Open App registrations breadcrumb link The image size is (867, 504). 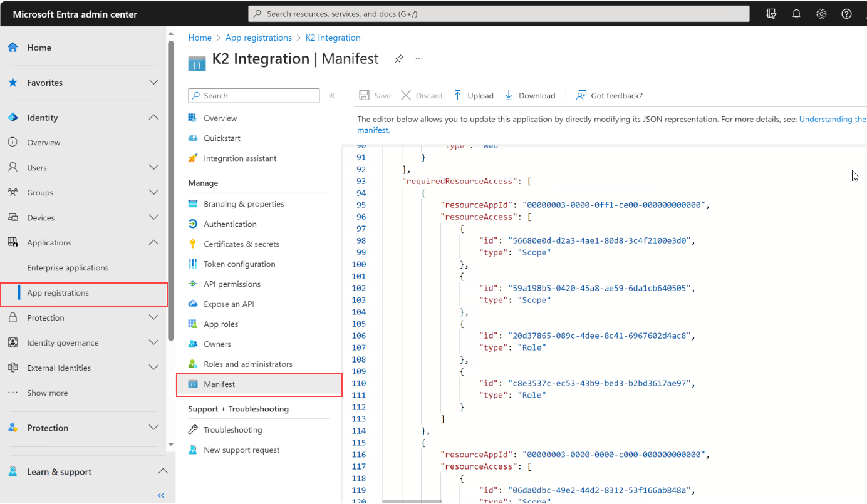click(x=259, y=38)
